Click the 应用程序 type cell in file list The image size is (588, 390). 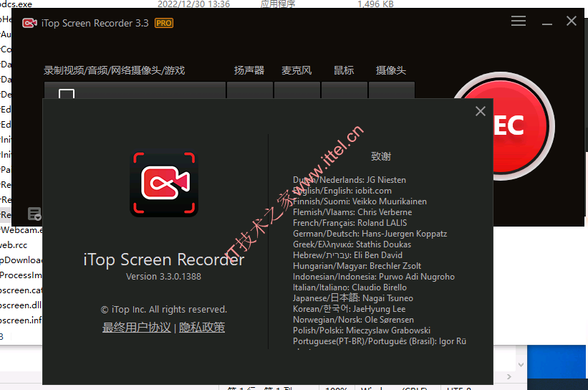[278, 4]
